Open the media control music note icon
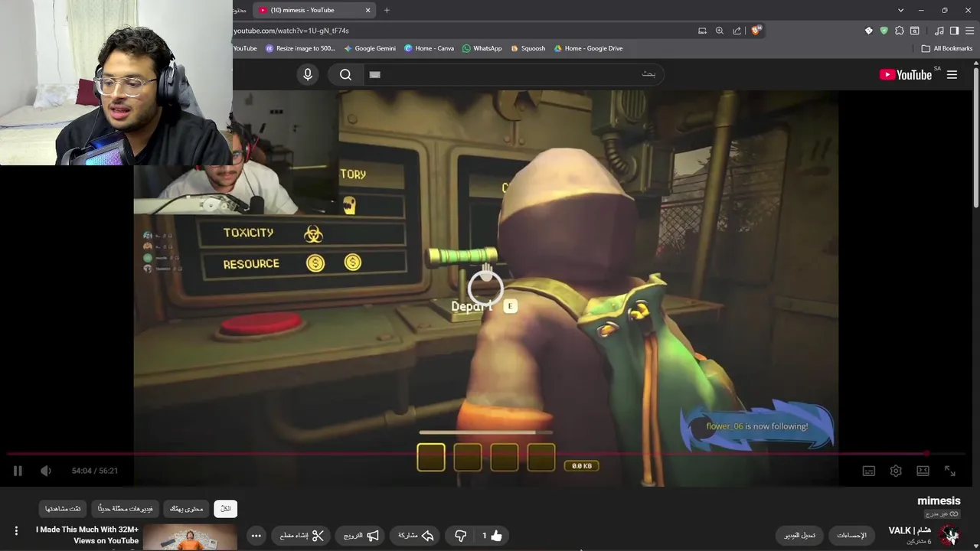980x551 pixels. click(x=939, y=31)
